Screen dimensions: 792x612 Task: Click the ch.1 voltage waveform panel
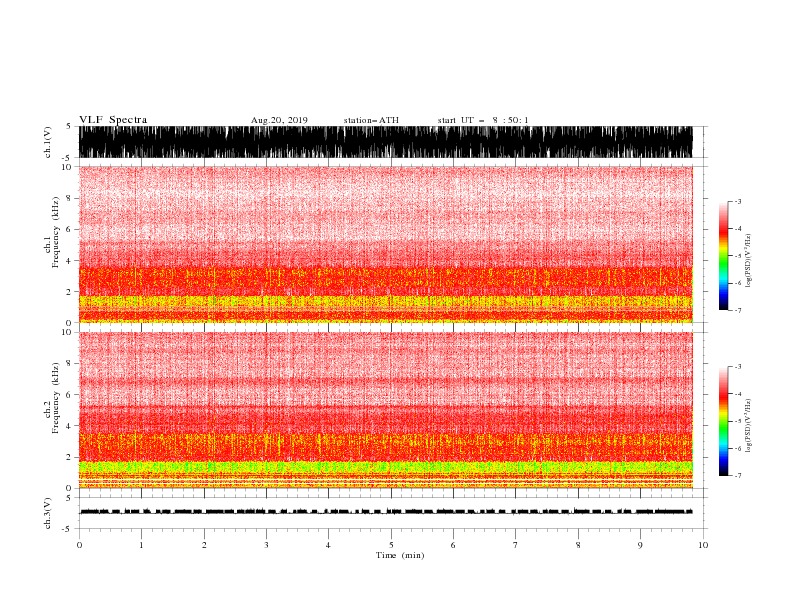coord(386,142)
